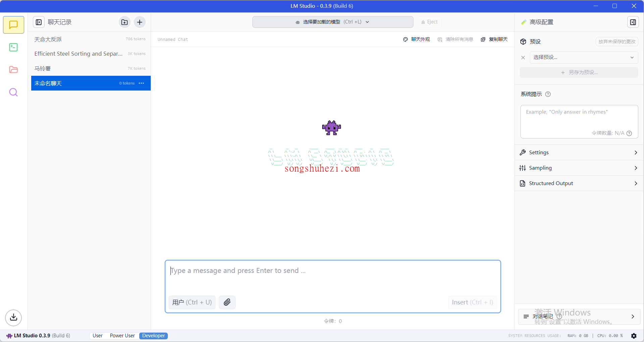Open the 马铃薯 chat
The height and width of the screenshot is (342, 644).
(x=91, y=68)
